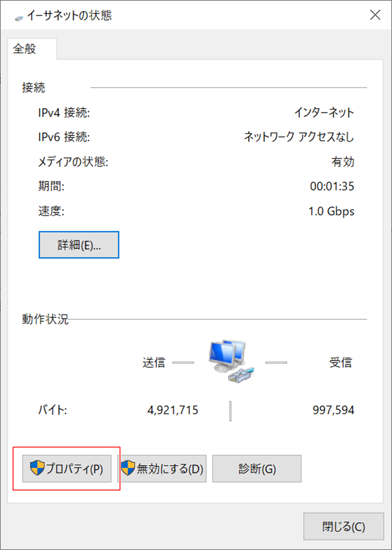The image size is (392, 550).
Task: Click the shield icon on プロパティ button
Action: [37, 468]
